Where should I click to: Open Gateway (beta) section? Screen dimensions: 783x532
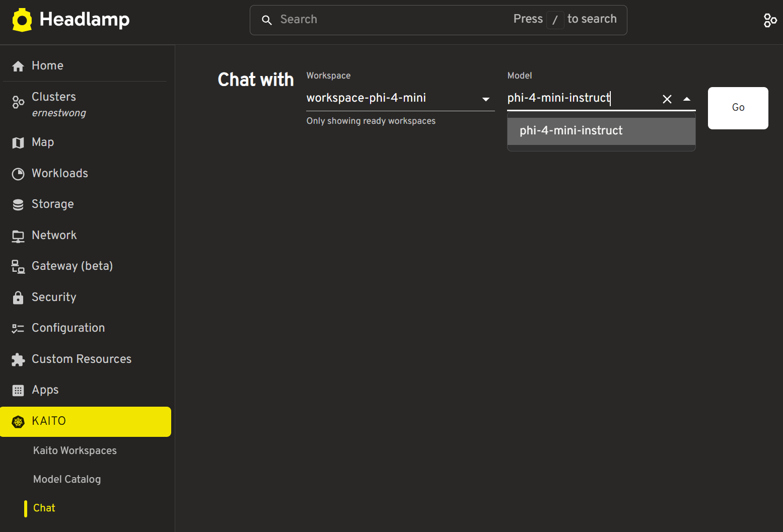[86, 266]
